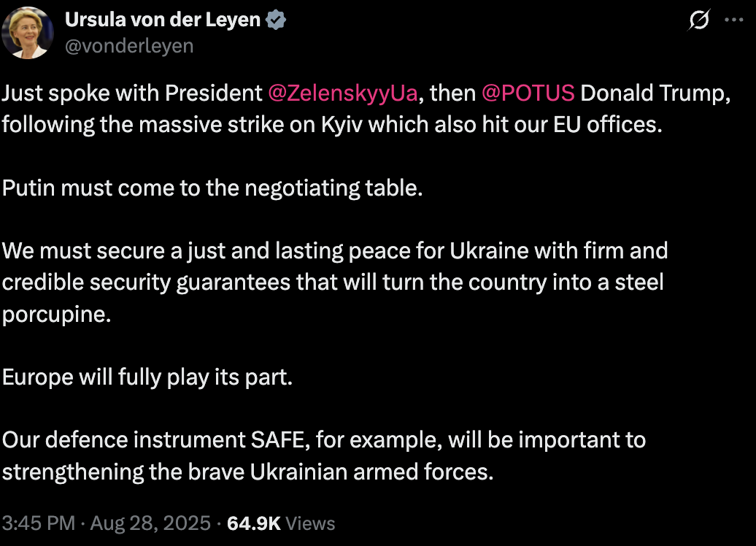The height and width of the screenshot is (546, 756).
Task: Click the name Donald Trump in text
Action: coord(655,93)
